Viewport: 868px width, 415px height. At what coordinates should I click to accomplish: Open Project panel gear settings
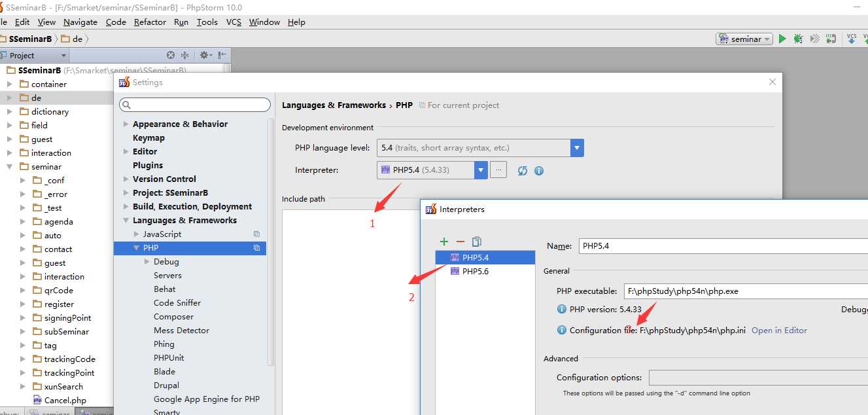[205, 56]
